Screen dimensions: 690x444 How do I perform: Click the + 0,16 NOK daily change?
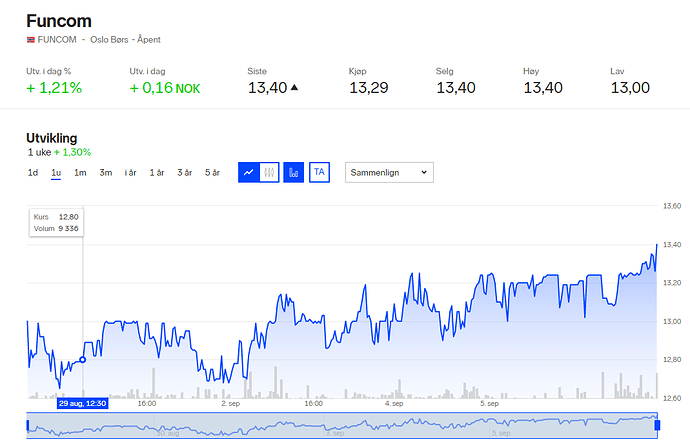click(x=165, y=88)
